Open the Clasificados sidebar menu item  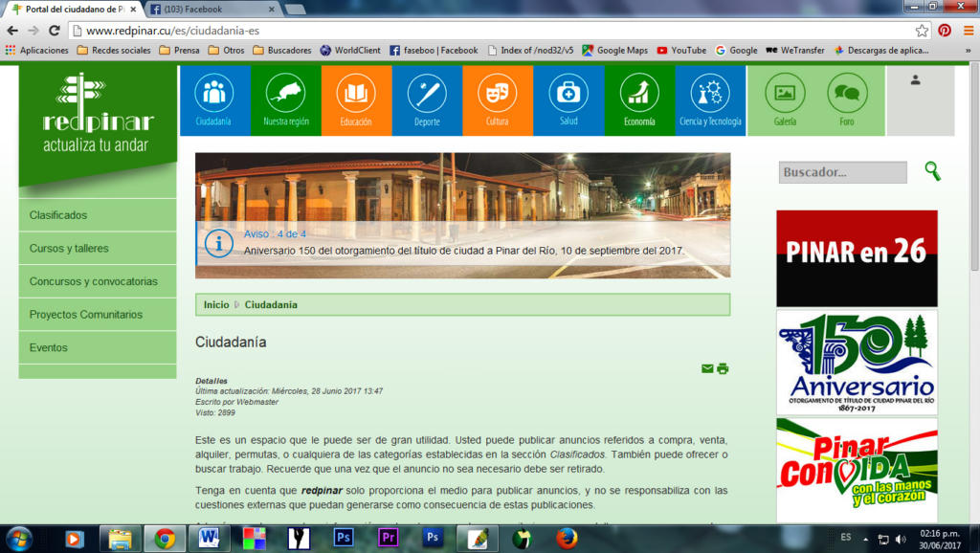[58, 215]
